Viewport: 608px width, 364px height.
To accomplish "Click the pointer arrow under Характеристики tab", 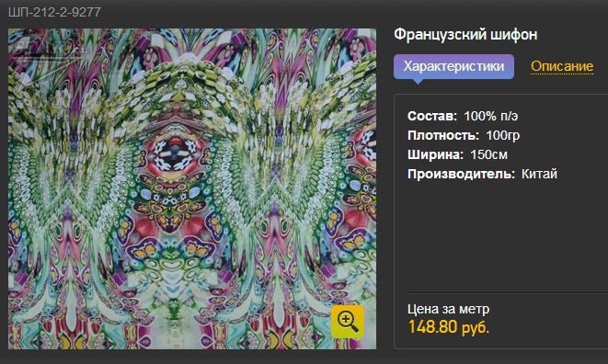I will 418,82.
